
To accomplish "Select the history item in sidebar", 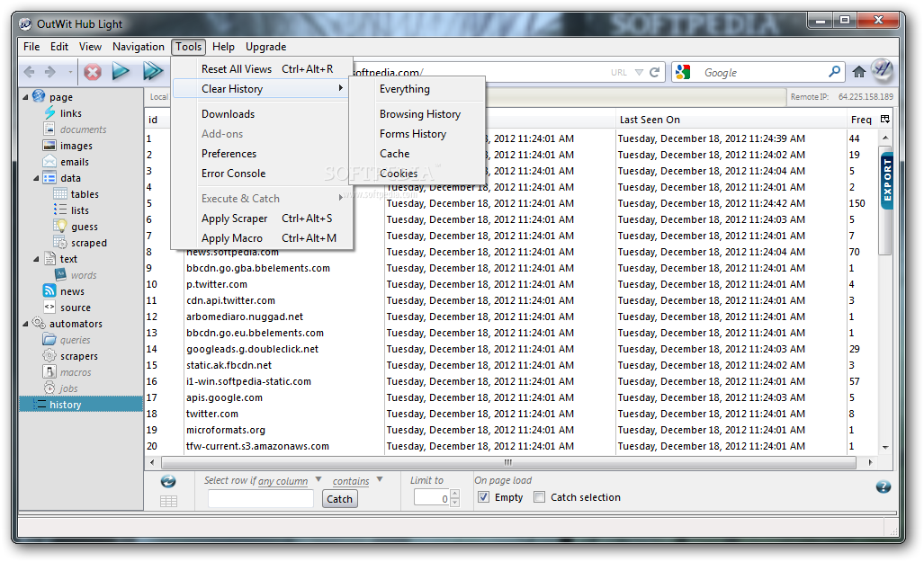I will tap(81, 404).
